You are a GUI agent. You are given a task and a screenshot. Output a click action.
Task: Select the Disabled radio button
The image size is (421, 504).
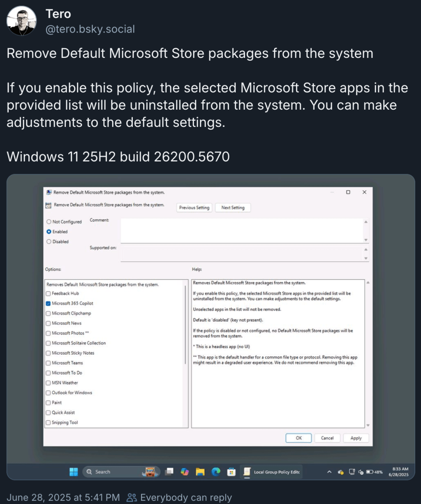pos(49,242)
